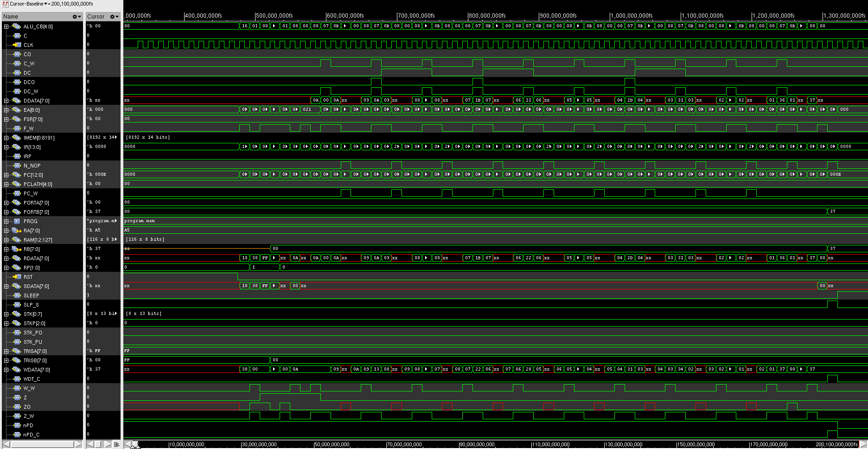Click the 1,000,000,000fs time ruler mark

tap(632, 16)
